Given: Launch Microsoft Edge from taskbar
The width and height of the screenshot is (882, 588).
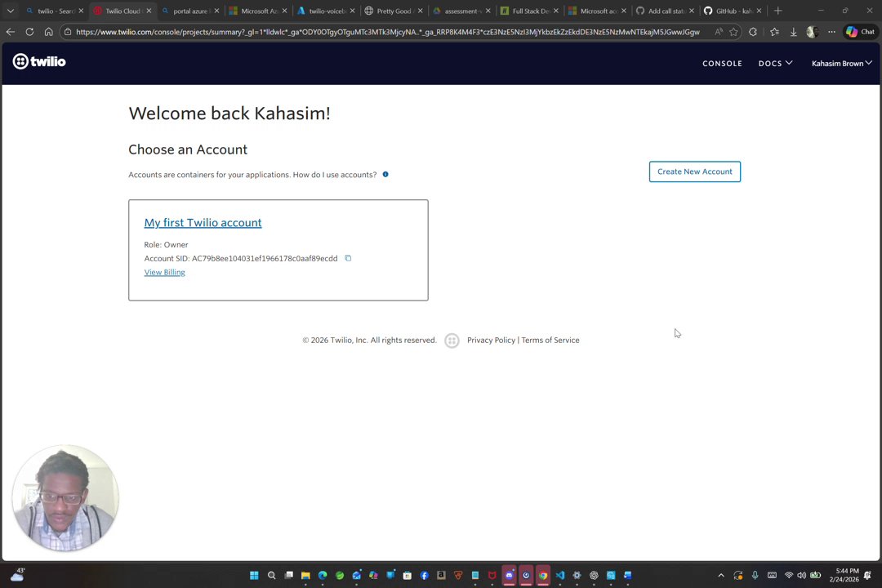Looking at the screenshot, I should tap(323, 575).
